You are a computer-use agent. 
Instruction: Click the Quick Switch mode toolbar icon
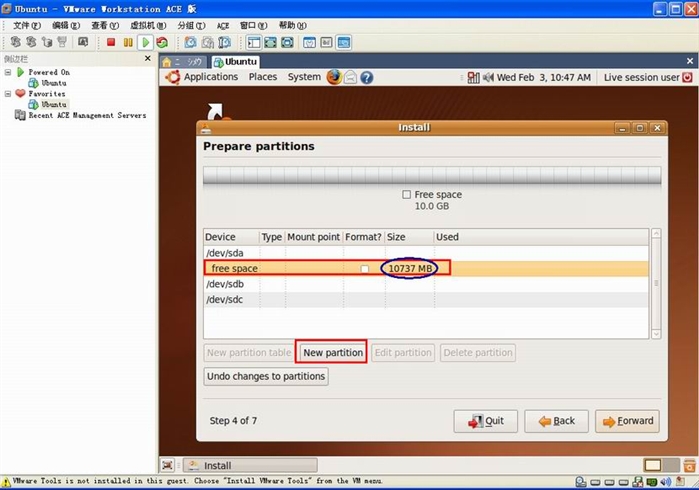[288, 42]
